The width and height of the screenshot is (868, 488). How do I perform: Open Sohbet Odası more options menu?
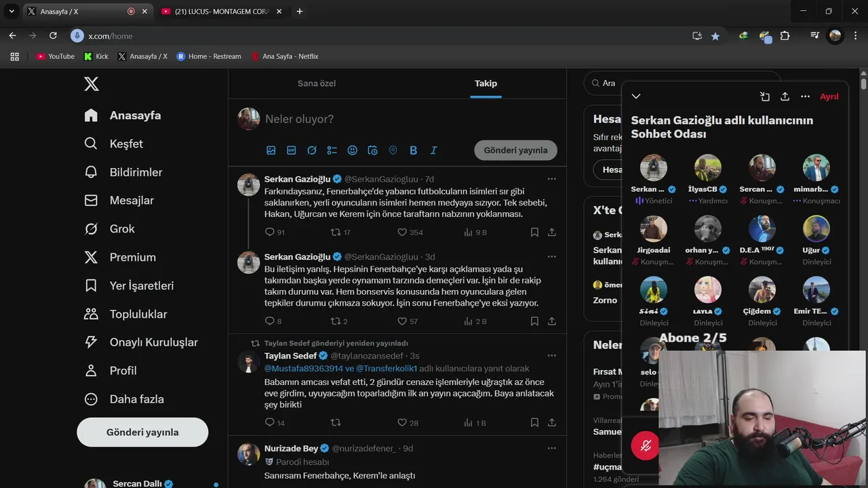806,97
